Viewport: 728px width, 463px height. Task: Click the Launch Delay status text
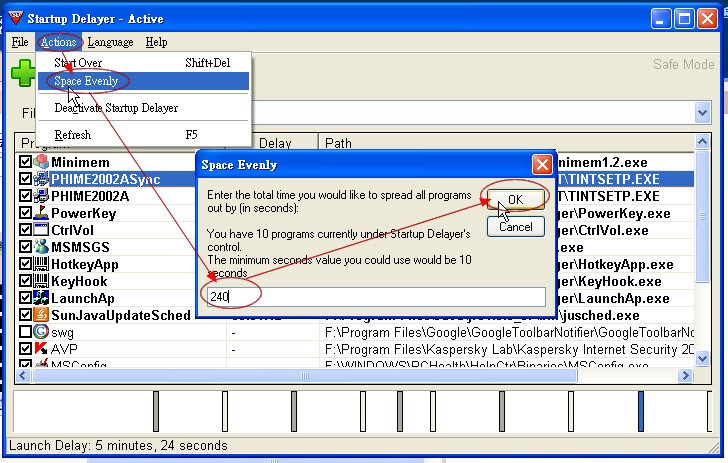(118, 446)
